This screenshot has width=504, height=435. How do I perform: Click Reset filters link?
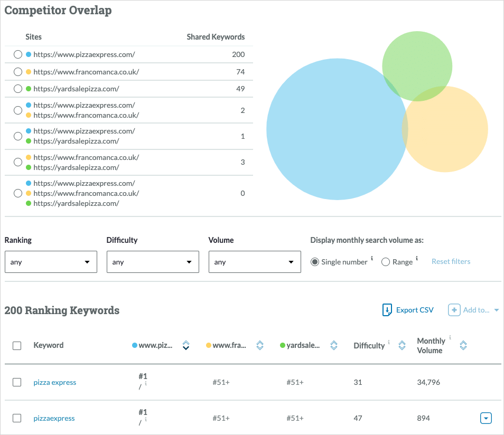451,261
